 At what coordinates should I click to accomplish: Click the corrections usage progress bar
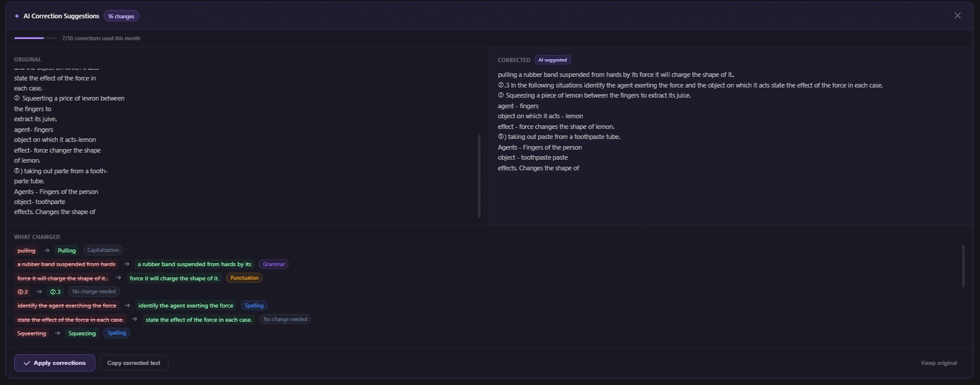[34, 38]
